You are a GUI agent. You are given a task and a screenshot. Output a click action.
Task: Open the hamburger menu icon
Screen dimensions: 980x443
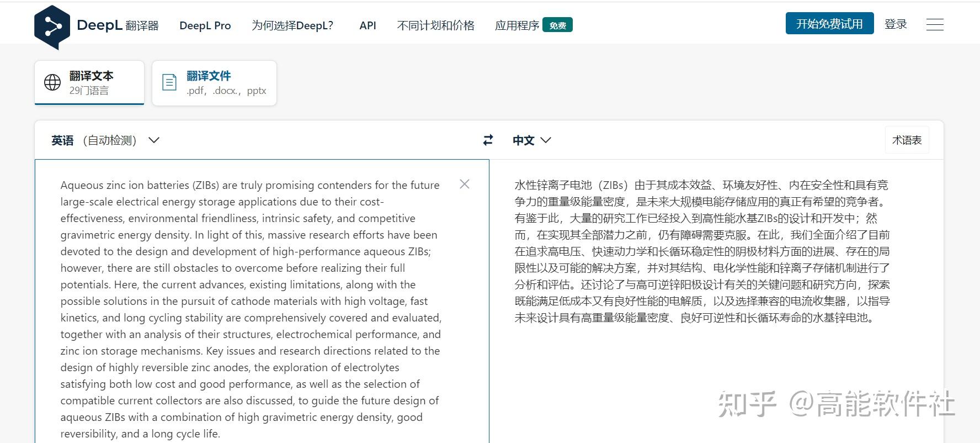934,24
